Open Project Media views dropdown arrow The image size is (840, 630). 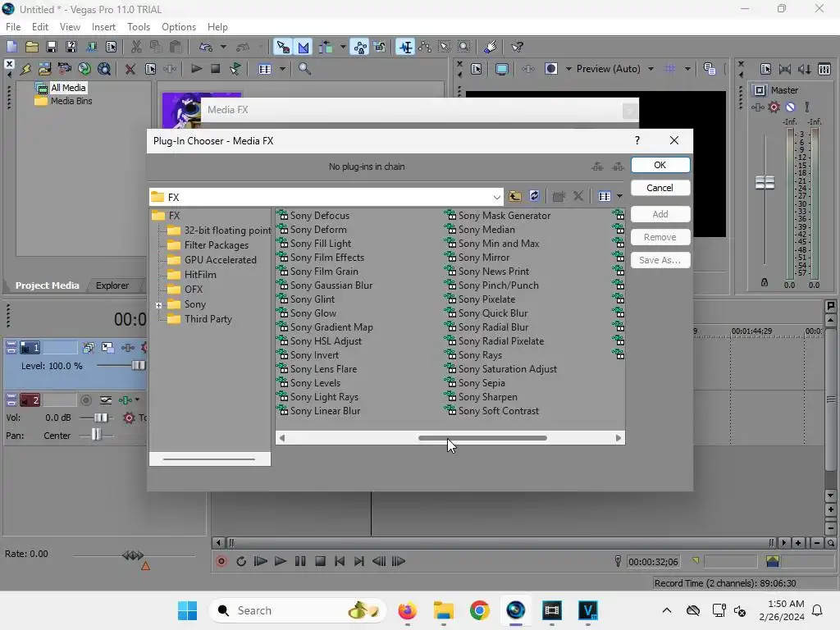click(282, 69)
